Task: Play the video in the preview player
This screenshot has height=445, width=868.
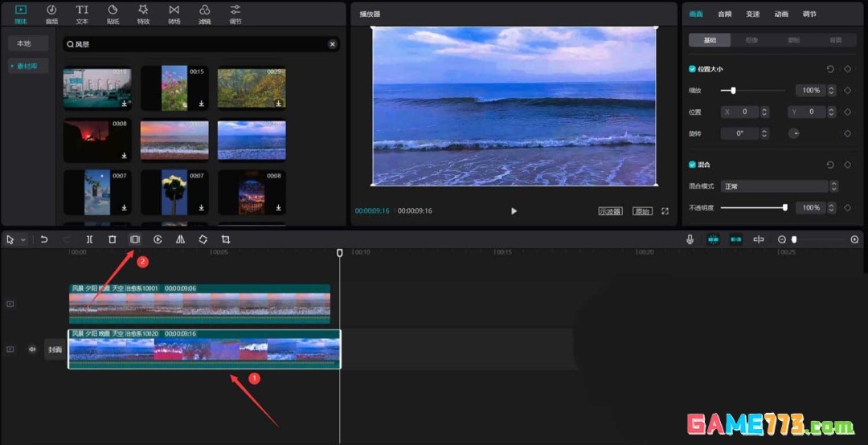Action: [514, 211]
